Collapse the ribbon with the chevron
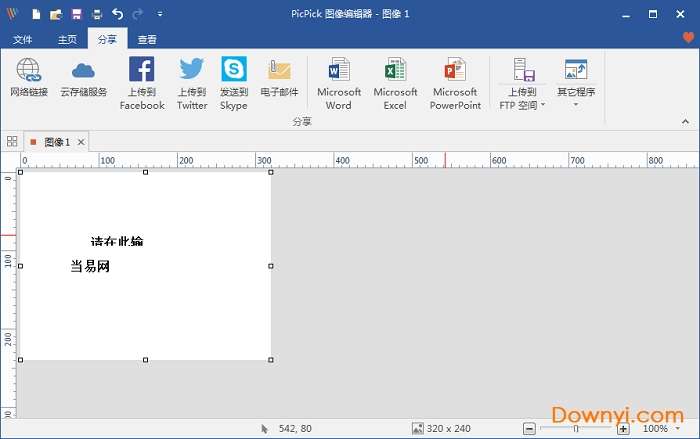This screenshot has height=439, width=700. point(686,121)
